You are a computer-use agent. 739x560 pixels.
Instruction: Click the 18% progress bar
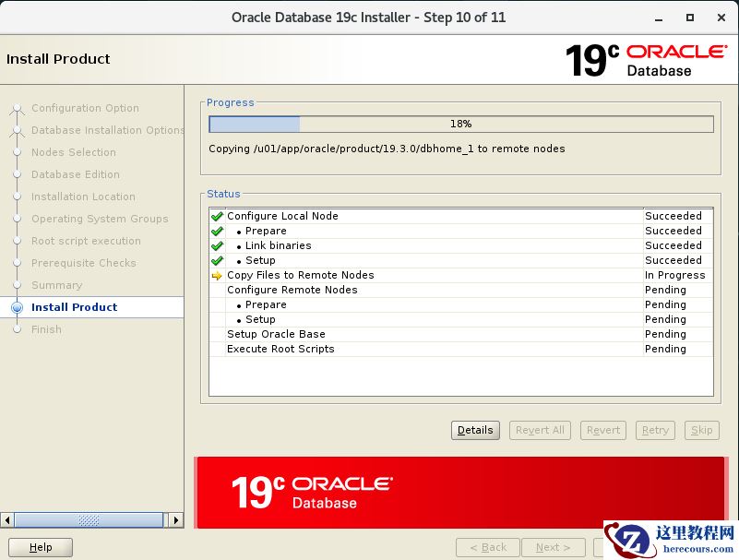461,124
